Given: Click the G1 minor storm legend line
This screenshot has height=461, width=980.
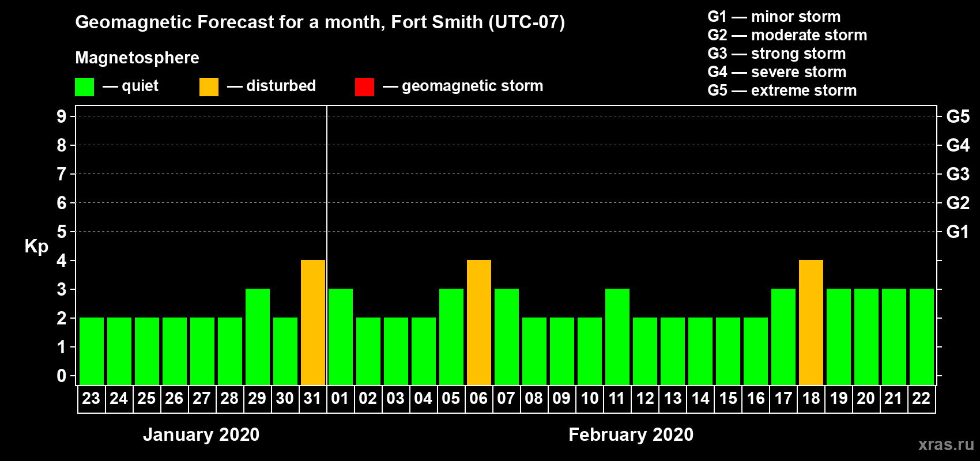Looking at the screenshot, I should 774,17.
